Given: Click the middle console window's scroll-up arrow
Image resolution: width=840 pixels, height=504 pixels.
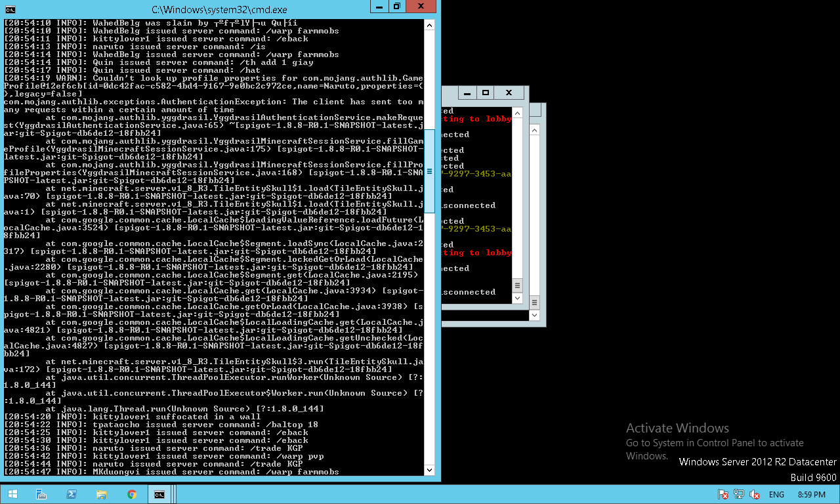Looking at the screenshot, I should tap(517, 113).
